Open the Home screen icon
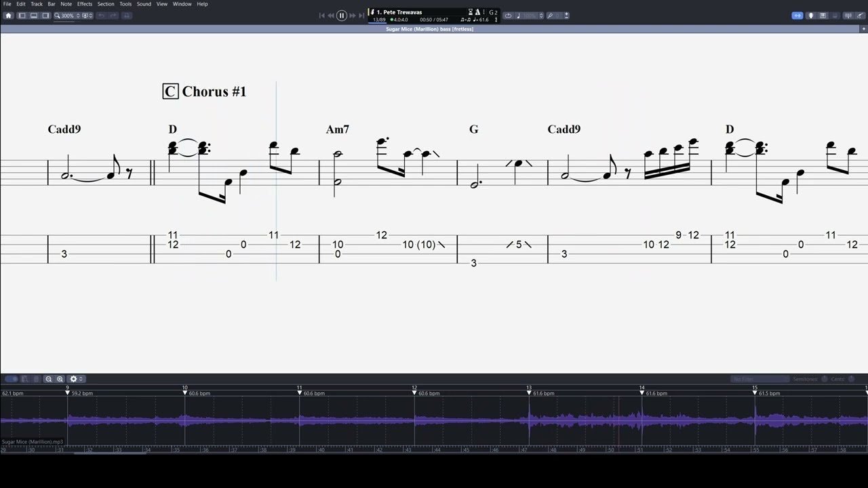The width and height of the screenshot is (868, 488). click(x=9, y=16)
